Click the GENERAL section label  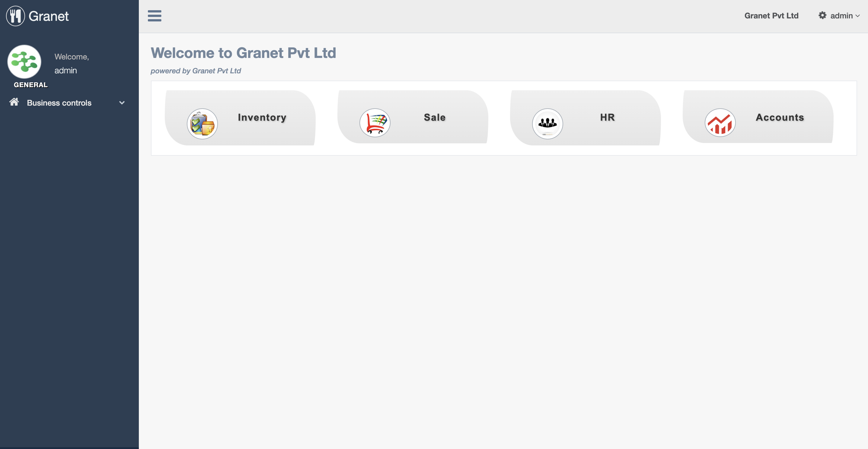[x=31, y=85]
